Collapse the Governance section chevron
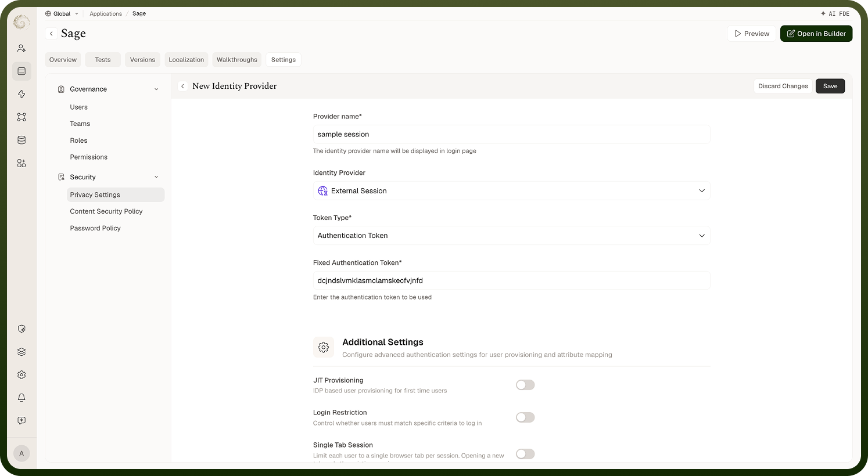The width and height of the screenshot is (868, 476). click(x=156, y=89)
